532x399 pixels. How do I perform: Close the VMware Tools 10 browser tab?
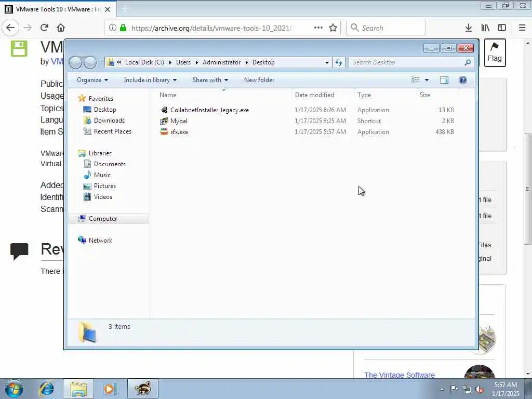click(108, 9)
